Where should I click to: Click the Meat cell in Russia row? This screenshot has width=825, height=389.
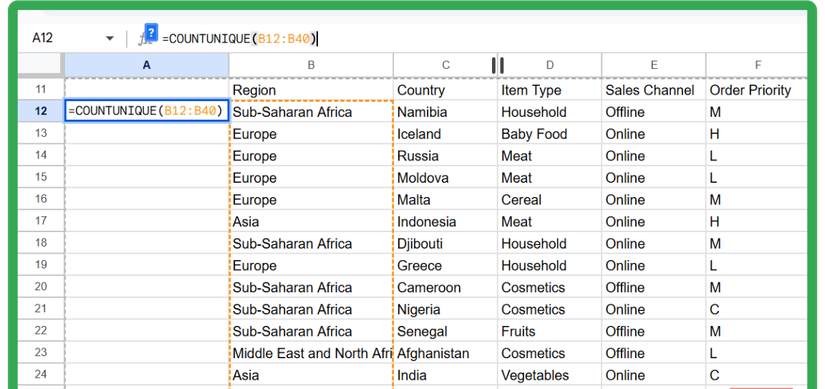550,156
